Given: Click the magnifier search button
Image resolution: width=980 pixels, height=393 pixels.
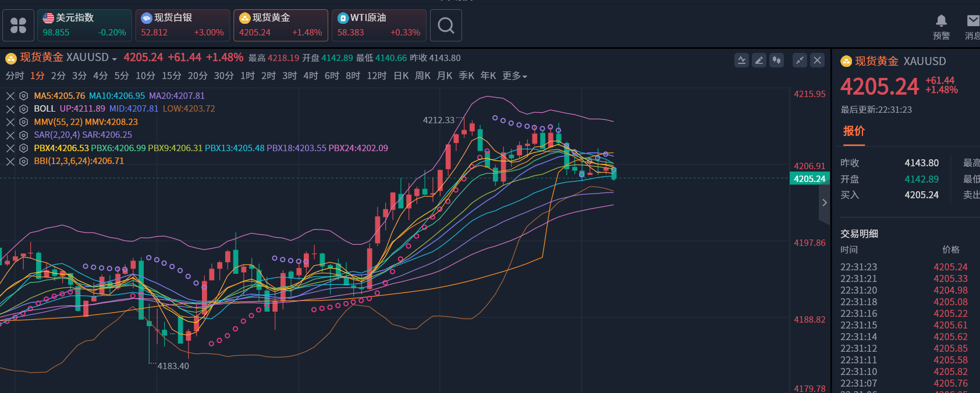Looking at the screenshot, I should click(x=446, y=26).
